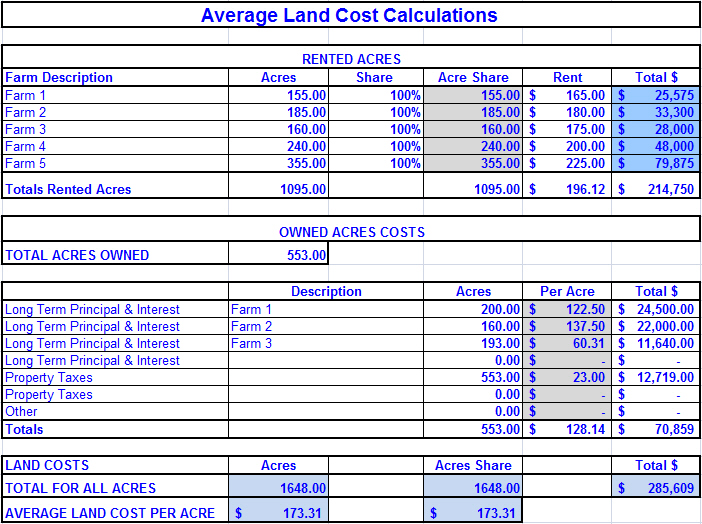The height and width of the screenshot is (524, 702).
Task: Select the Acre Share column header
Action: click(x=473, y=77)
